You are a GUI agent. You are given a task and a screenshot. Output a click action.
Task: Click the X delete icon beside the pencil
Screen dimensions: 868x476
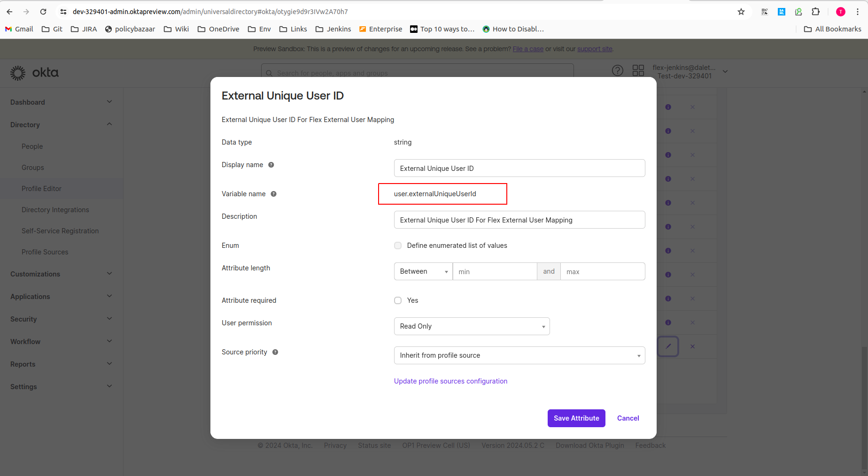[x=692, y=346]
